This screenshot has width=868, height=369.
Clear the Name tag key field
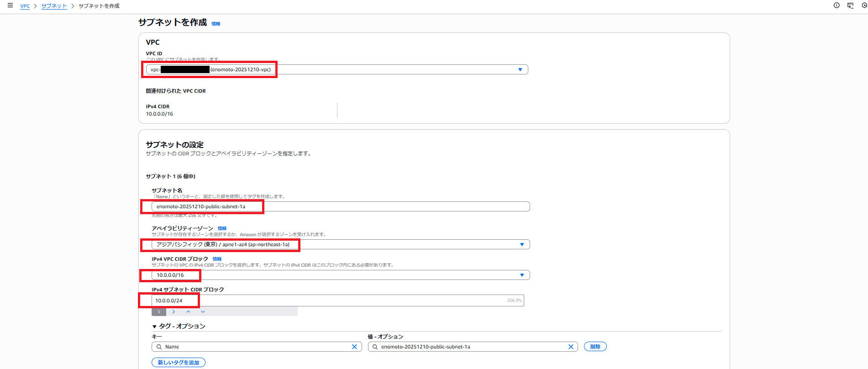(x=354, y=347)
